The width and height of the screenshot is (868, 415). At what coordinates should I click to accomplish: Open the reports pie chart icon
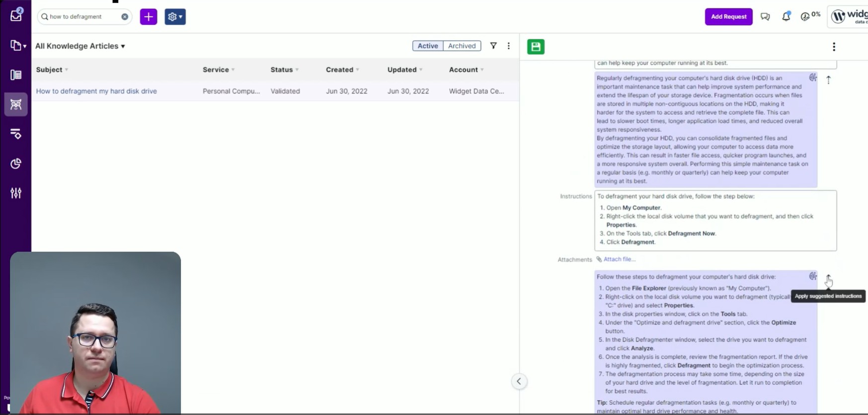[x=16, y=164]
